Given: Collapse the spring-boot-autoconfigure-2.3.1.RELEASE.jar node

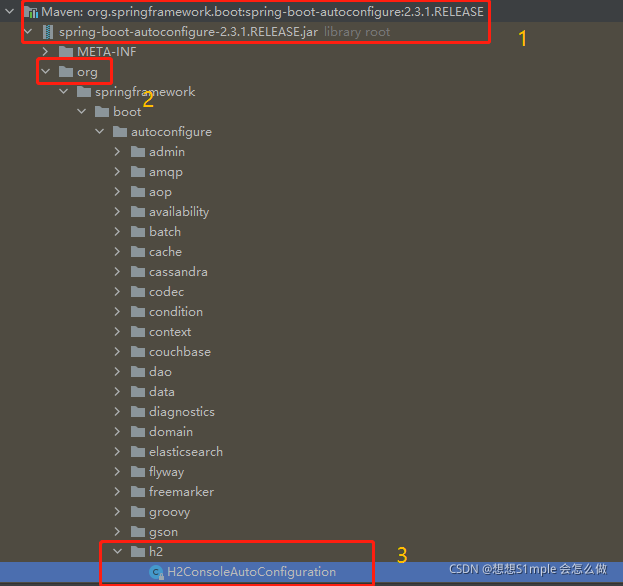Looking at the screenshot, I should click(x=28, y=31).
